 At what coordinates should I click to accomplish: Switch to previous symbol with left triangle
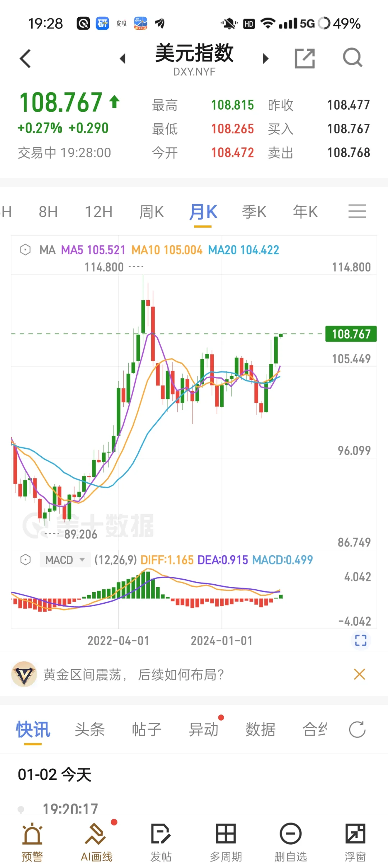(x=123, y=59)
